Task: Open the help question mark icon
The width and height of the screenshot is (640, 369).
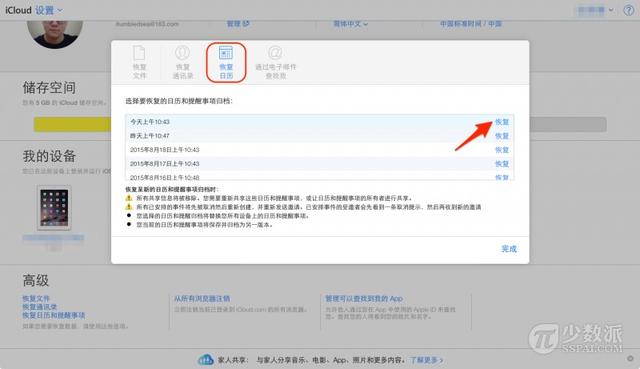Action: click(x=629, y=10)
